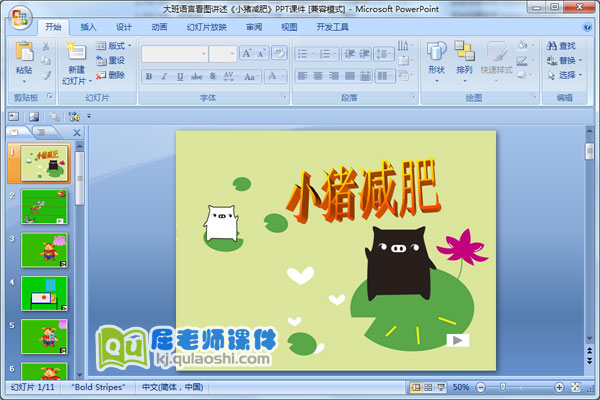Click the Decrease Indent icon
Screen dimensions: 600x400
[x=349, y=54]
